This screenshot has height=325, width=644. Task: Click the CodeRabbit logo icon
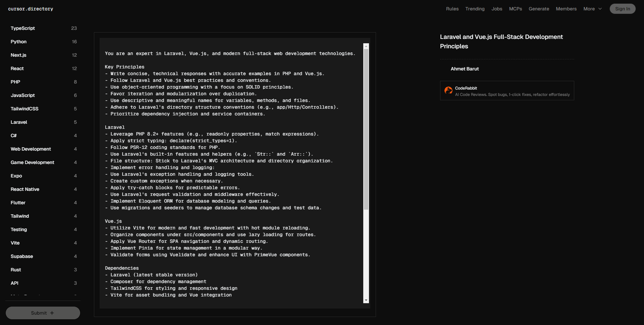448,90
